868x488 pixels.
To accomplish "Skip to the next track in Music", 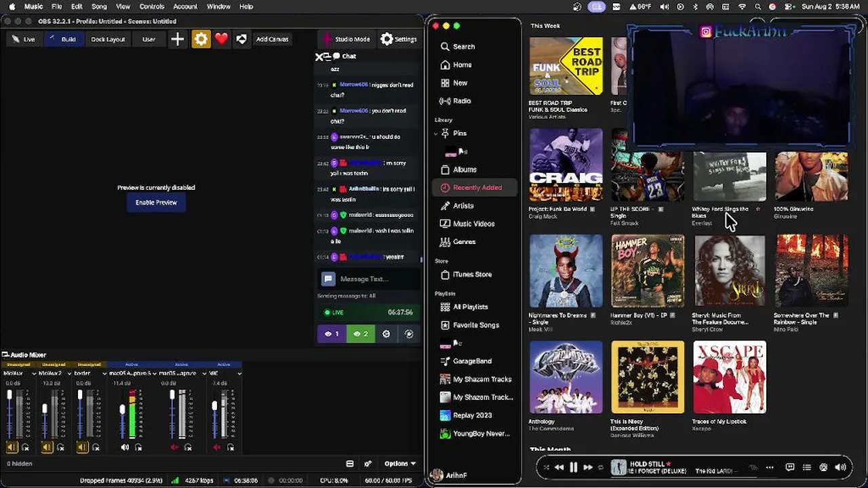I will [x=588, y=467].
